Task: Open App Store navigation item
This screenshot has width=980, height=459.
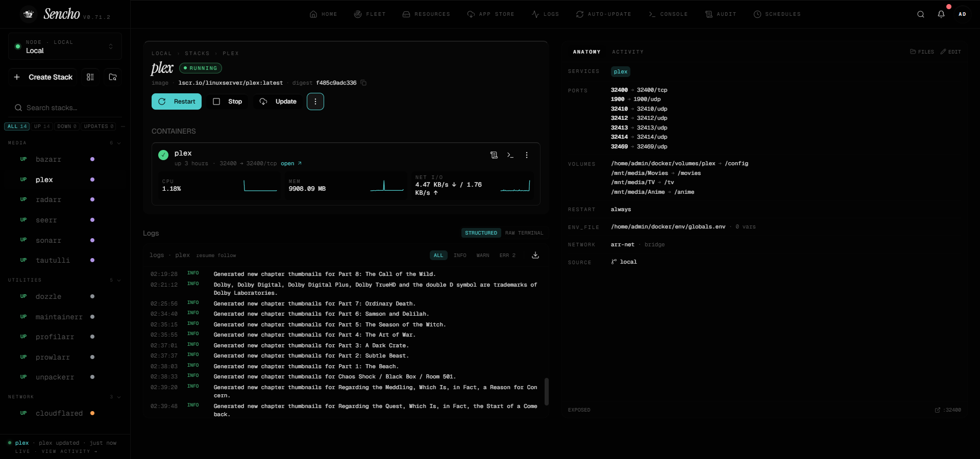Action: coord(491,14)
